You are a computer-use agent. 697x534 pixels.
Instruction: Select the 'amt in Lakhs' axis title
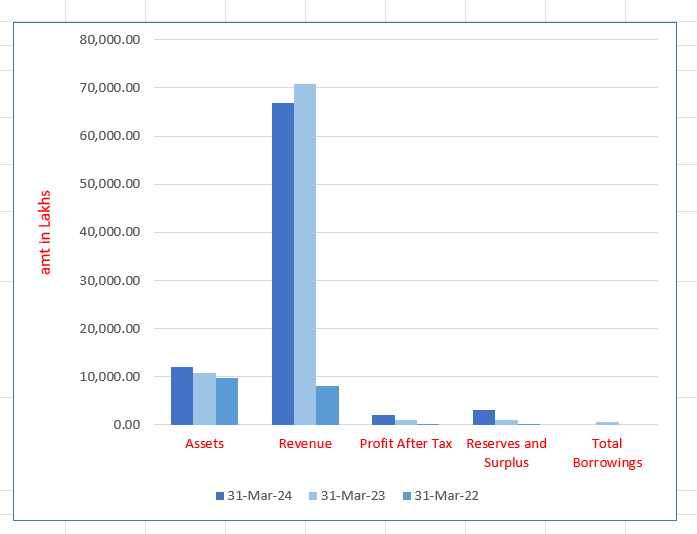[x=46, y=232]
